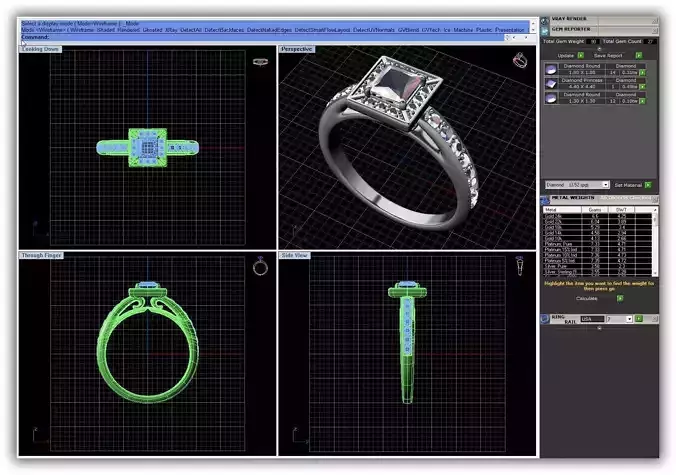The height and width of the screenshot is (475, 676).
Task: Click the green Update go button
Action: click(581, 55)
